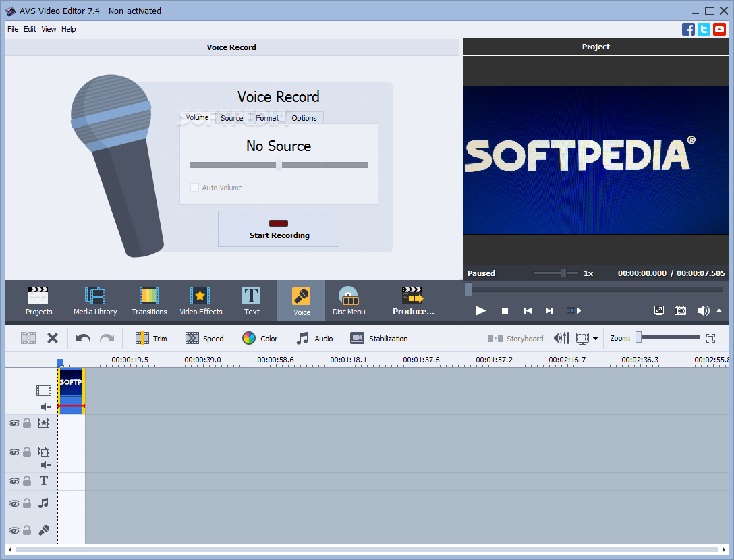Screen dimensions: 734x560
Task: Lock the video overlay track
Action: [x=27, y=452]
